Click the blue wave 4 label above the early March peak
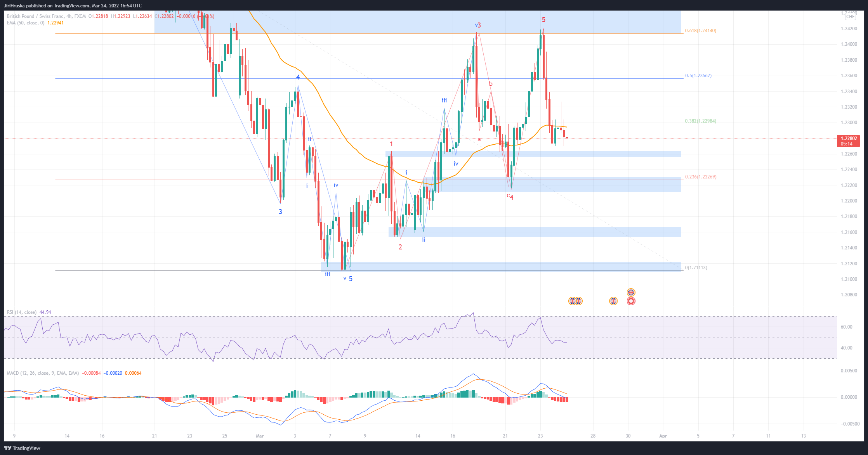The image size is (868, 455). pos(298,77)
